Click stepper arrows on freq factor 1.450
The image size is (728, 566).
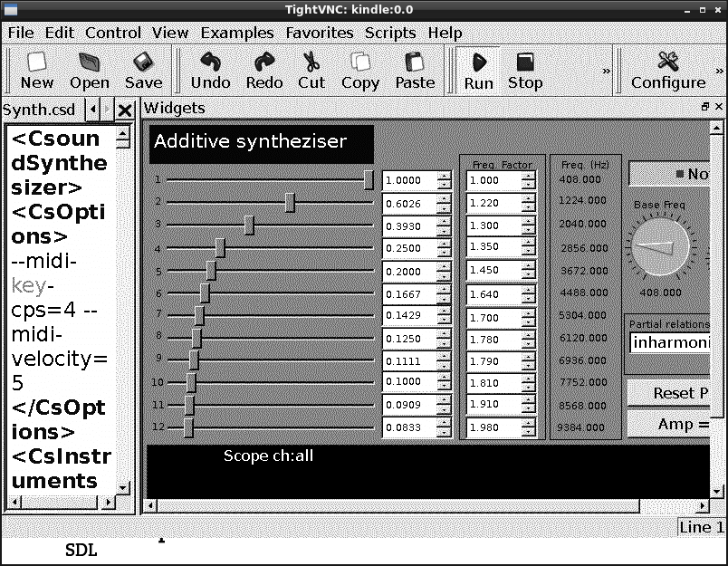point(528,270)
